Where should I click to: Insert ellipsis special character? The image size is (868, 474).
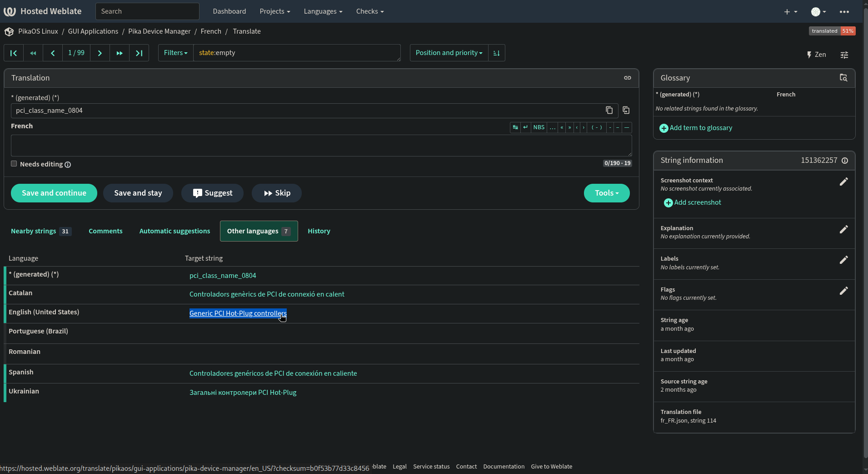553,127
